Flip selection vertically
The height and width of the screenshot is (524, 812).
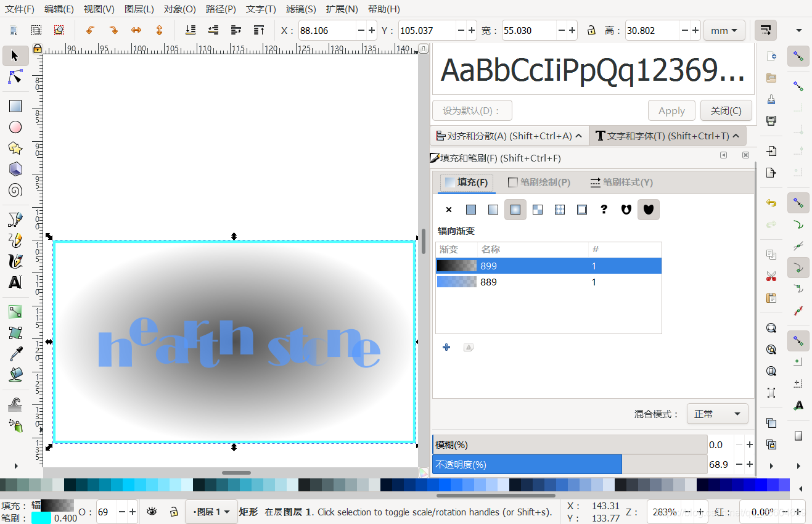159,30
